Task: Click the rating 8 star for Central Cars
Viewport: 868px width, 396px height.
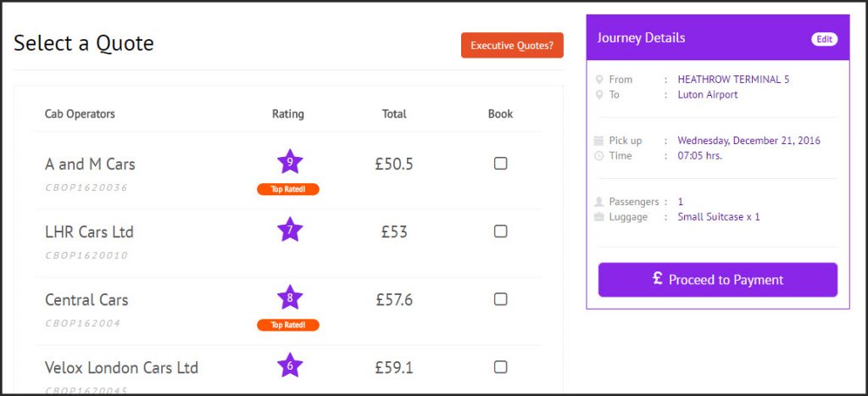Action: (289, 297)
